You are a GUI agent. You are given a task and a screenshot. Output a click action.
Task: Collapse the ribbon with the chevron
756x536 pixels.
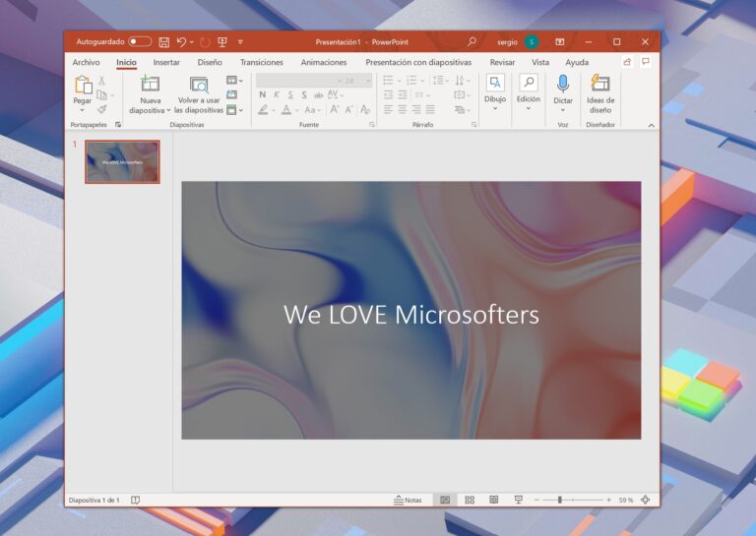[651, 125]
